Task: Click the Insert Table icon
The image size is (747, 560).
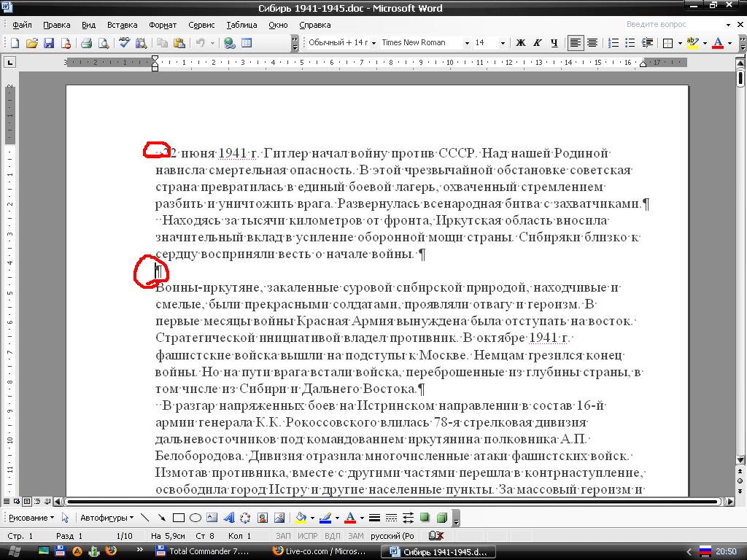Action: tap(247, 43)
